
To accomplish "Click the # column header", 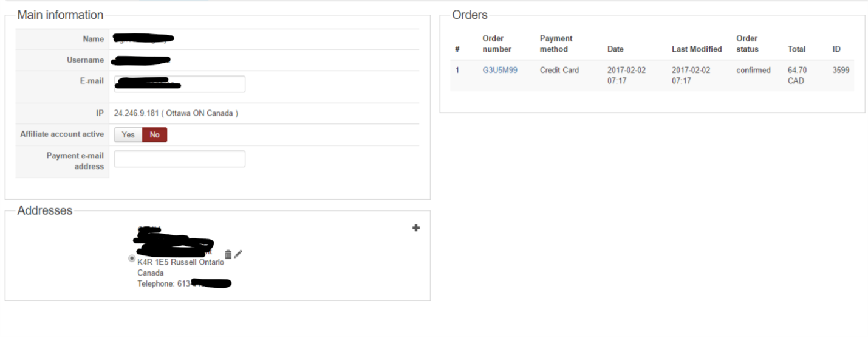I will 457,49.
